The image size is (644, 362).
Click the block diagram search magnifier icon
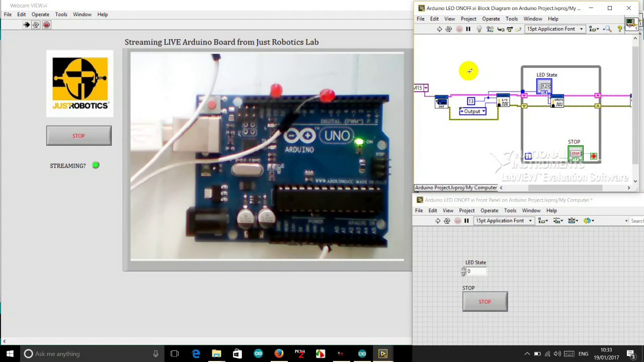(607, 29)
